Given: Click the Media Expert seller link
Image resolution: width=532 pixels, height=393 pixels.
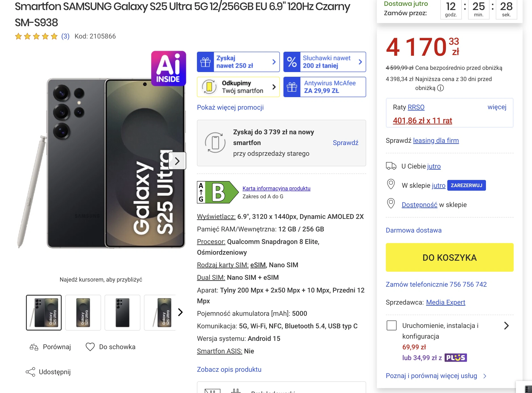Looking at the screenshot, I should tap(445, 302).
